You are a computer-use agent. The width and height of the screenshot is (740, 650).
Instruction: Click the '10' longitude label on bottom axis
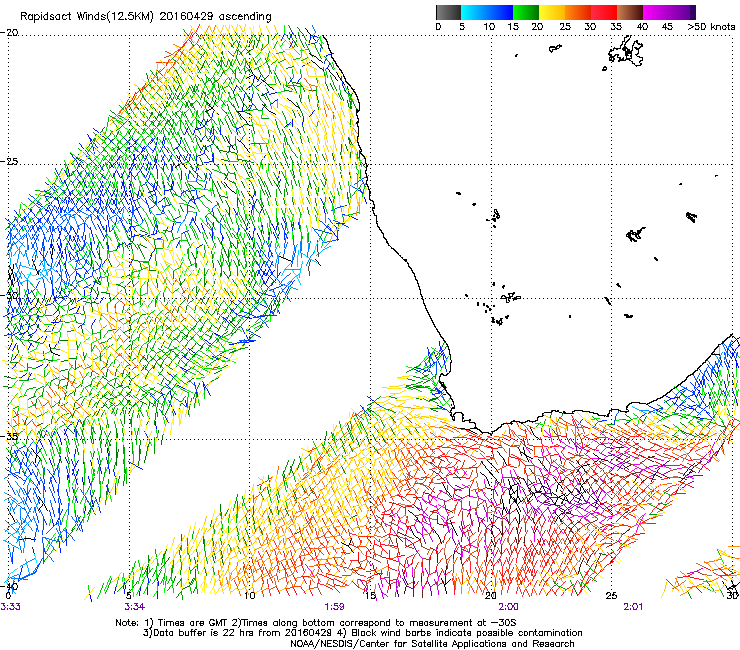pos(250,596)
